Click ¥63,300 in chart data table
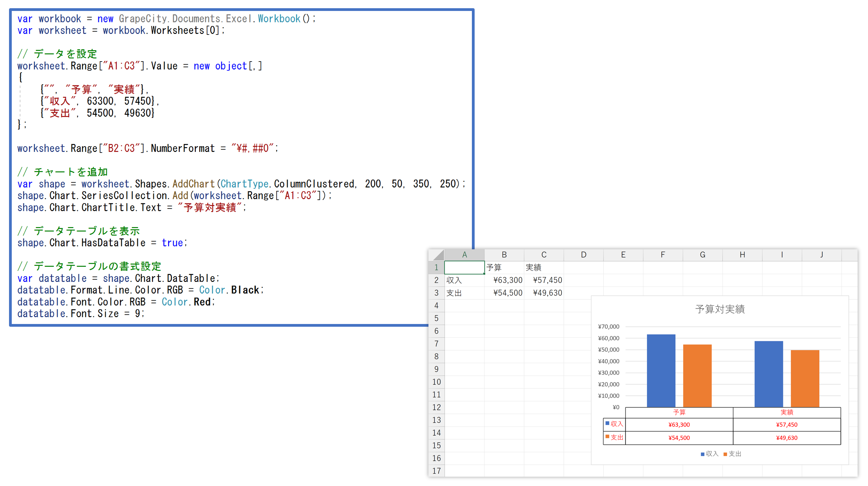This screenshot has width=868, height=486. [x=679, y=425]
